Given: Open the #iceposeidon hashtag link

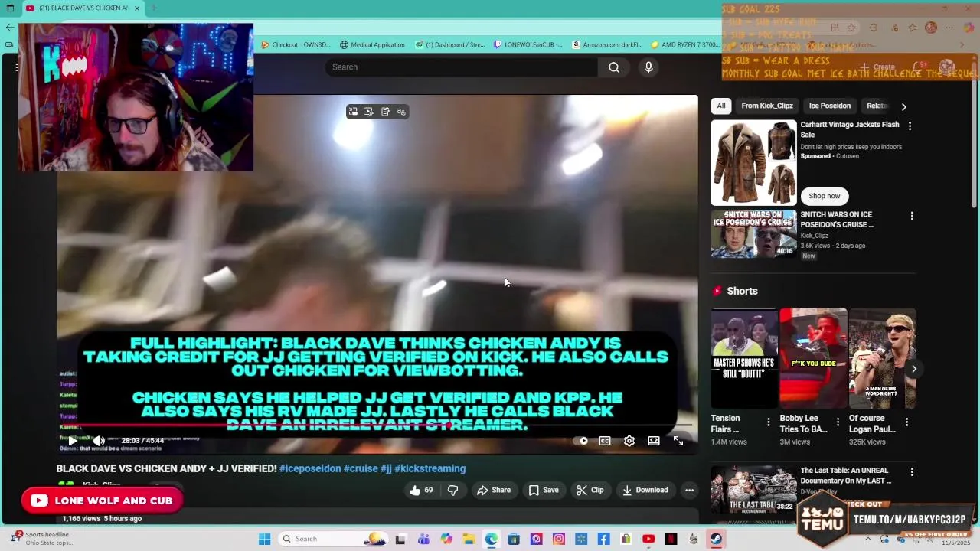Looking at the screenshot, I should (310, 468).
